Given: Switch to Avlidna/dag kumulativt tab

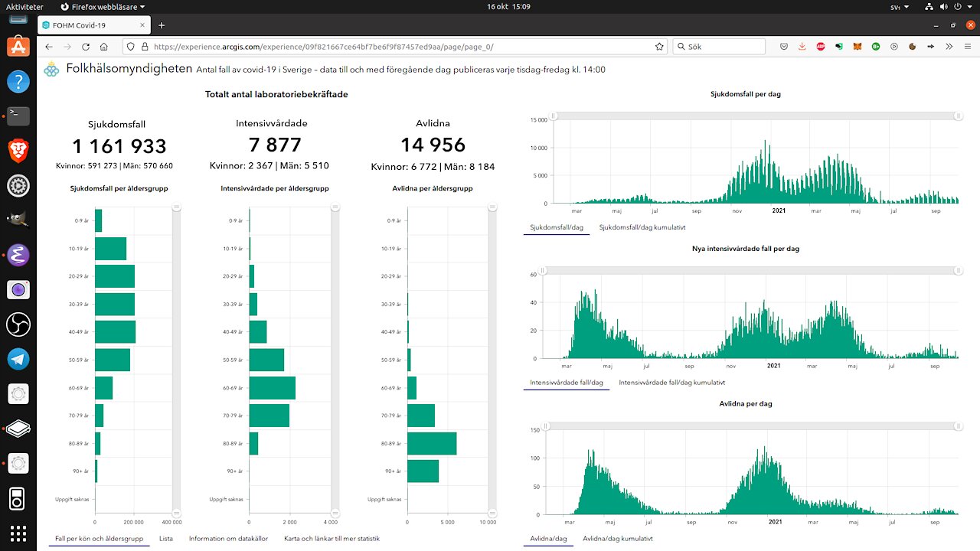Looking at the screenshot, I should click(618, 539).
